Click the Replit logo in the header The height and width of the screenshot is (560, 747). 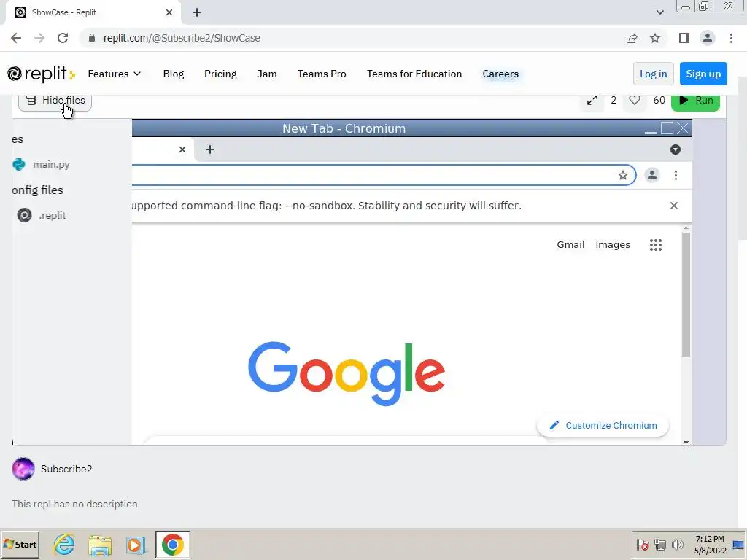point(41,74)
